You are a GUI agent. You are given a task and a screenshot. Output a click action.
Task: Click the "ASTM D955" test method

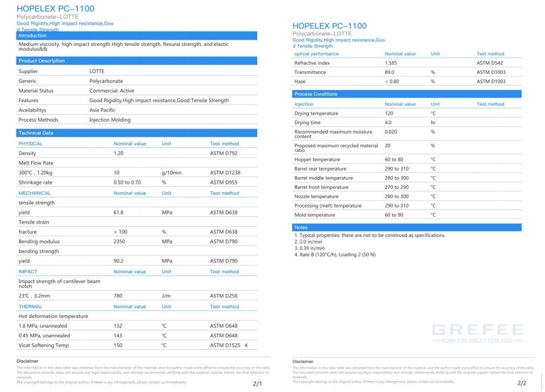(224, 182)
